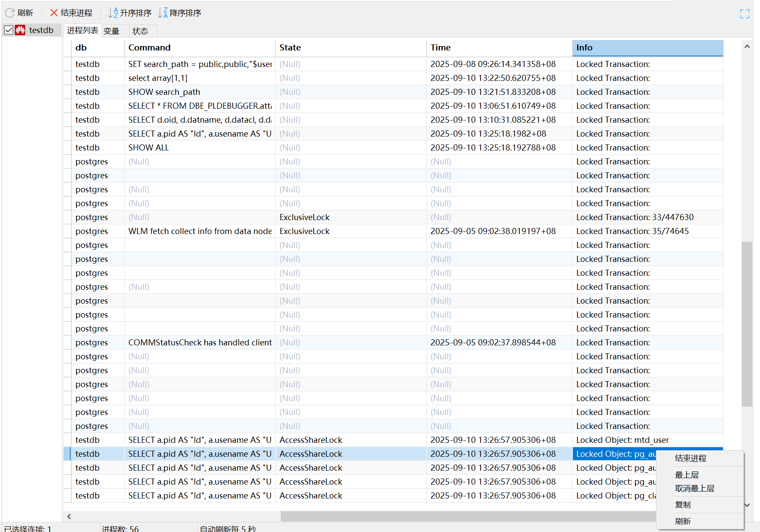Click the ascending sort icon
The image size is (760, 532).
pyautogui.click(x=113, y=13)
